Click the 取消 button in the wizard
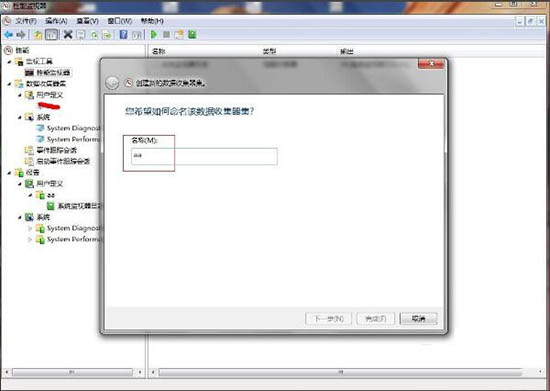 tap(418, 318)
